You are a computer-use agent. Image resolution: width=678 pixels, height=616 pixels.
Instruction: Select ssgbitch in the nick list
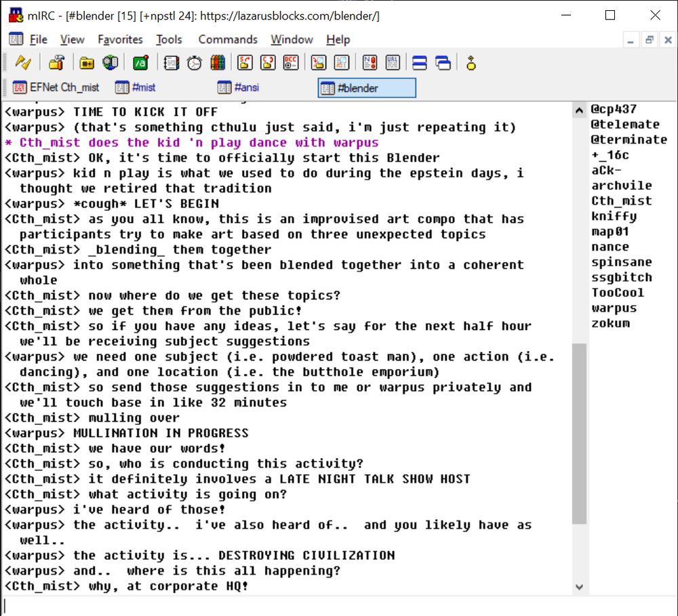point(621,278)
